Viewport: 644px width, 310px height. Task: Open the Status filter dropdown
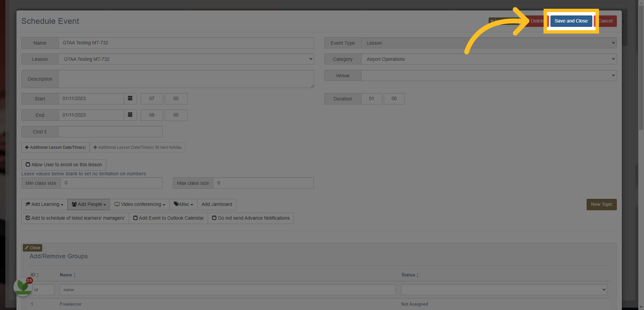pyautogui.click(x=504, y=290)
